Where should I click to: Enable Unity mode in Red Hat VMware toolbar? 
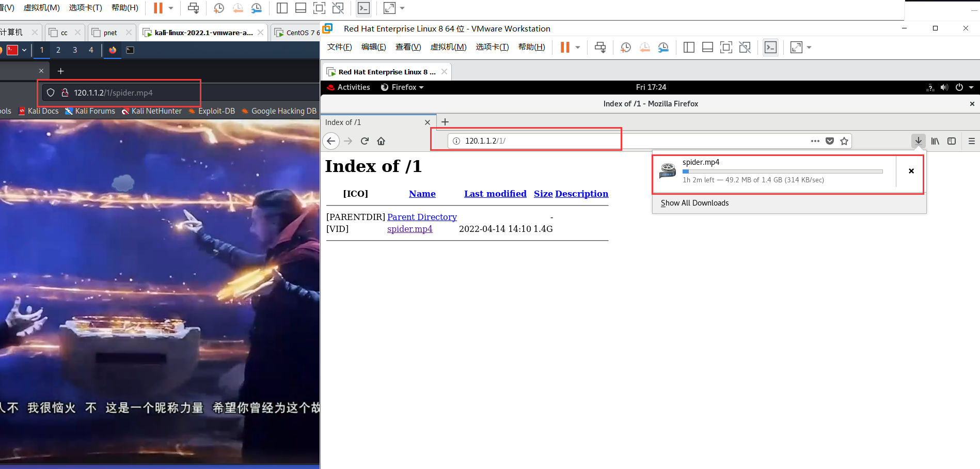745,48
